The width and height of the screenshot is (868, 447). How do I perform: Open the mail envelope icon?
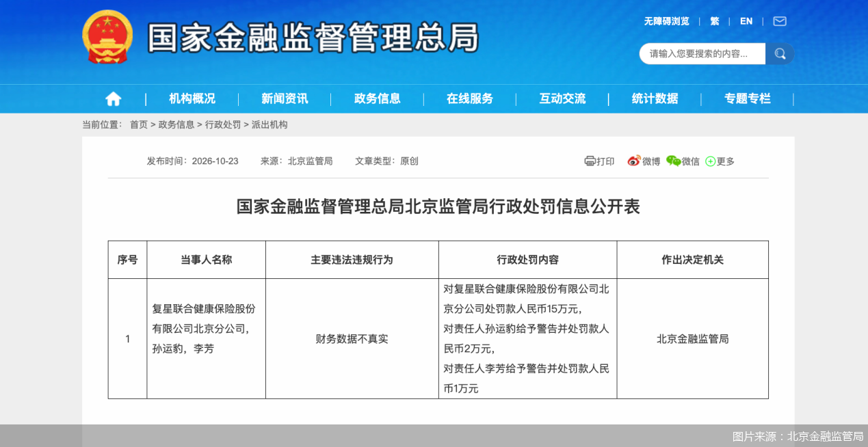780,21
